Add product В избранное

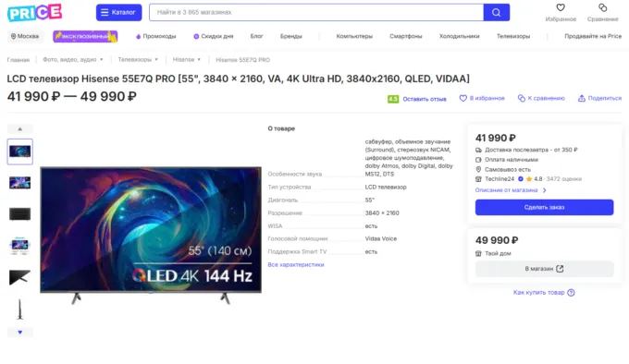pos(482,98)
